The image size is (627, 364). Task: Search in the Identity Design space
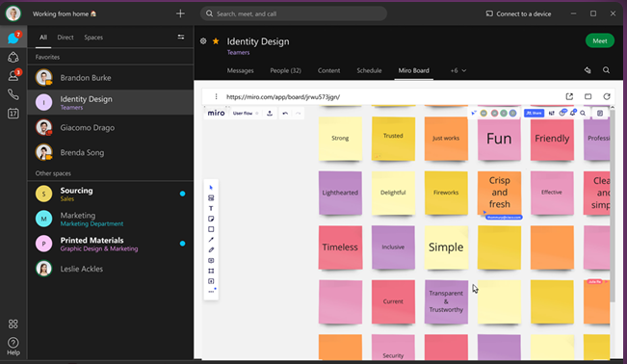pyautogui.click(x=606, y=70)
